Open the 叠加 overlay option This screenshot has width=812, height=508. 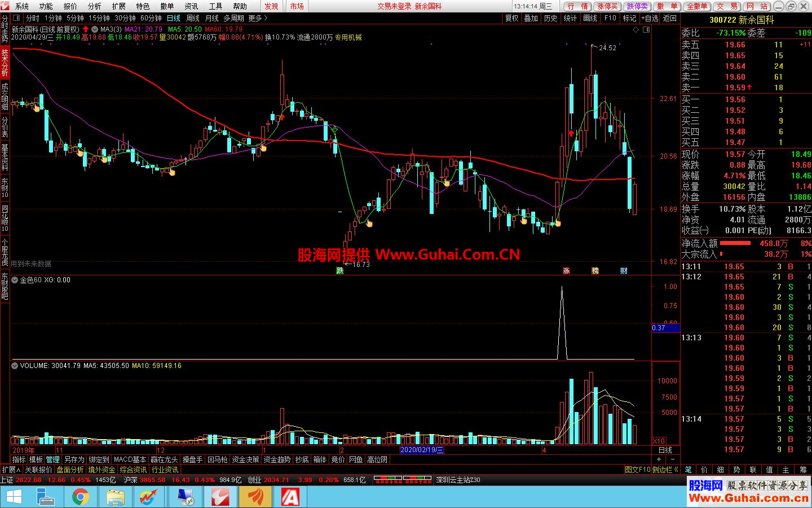tap(531, 18)
